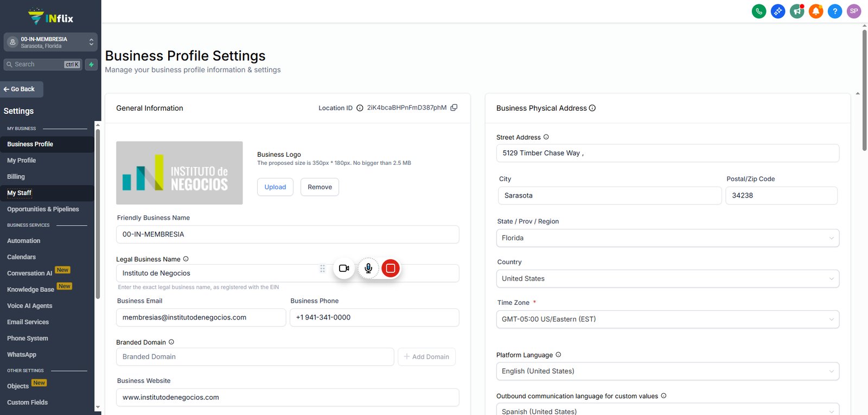Open the Time Zone dropdown
Viewport: 868px width, 415px height.
tap(667, 320)
